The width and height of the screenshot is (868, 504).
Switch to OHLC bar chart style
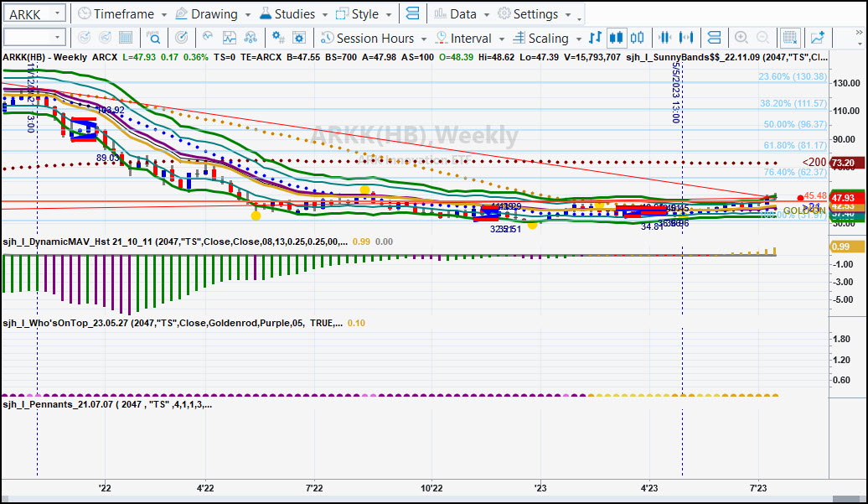(x=595, y=38)
